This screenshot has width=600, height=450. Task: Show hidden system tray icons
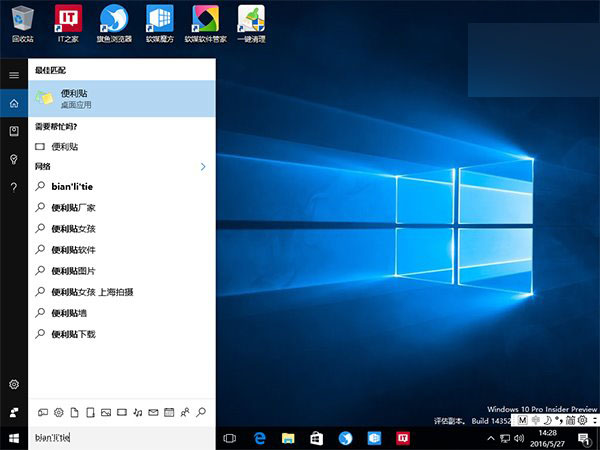pyautogui.click(x=491, y=439)
